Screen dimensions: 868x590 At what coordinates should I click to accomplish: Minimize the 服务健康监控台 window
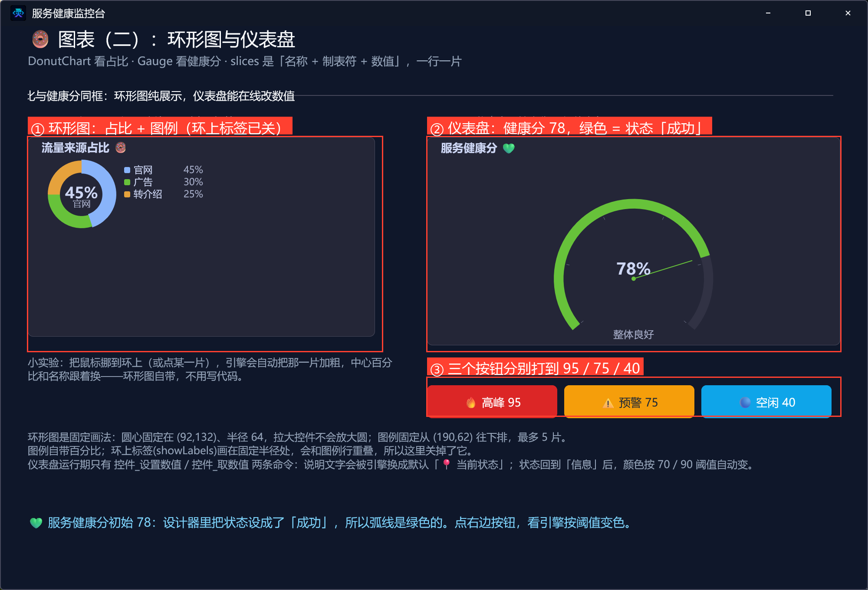pos(768,13)
